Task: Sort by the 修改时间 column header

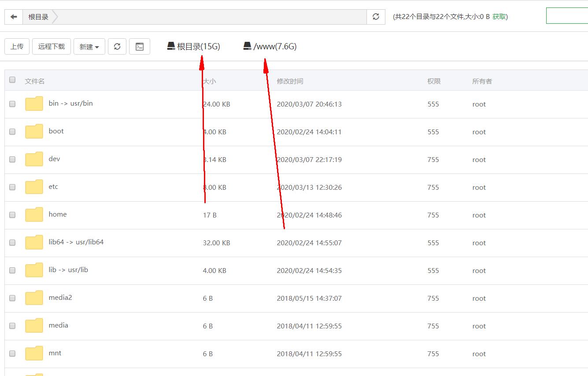Action: click(290, 81)
